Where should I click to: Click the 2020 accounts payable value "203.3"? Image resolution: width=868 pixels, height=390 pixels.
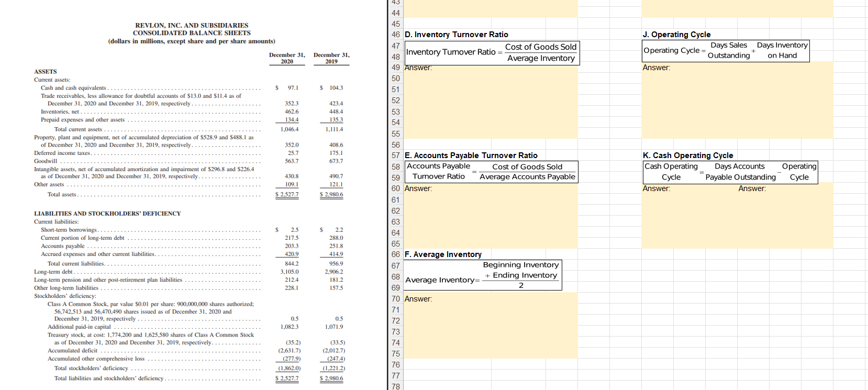(x=292, y=246)
